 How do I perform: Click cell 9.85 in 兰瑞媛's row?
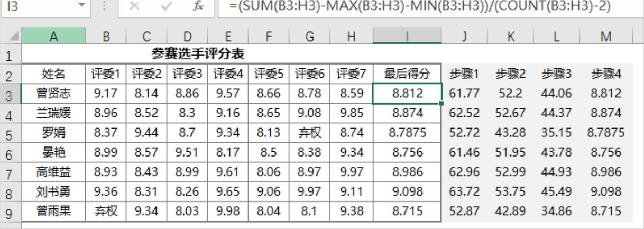pyautogui.click(x=351, y=113)
